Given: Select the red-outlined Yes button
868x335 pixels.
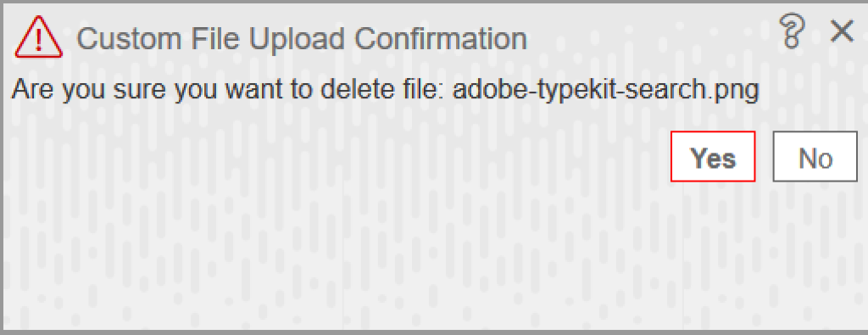Looking at the screenshot, I should pos(713,156).
